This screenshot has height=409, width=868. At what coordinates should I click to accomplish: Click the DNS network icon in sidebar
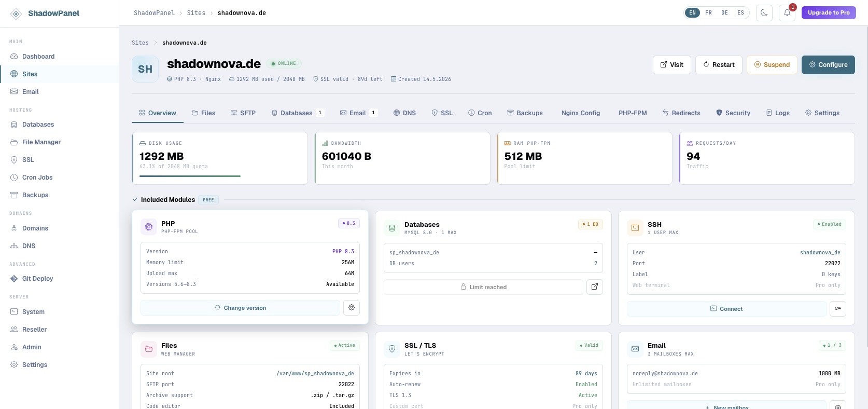coord(14,246)
